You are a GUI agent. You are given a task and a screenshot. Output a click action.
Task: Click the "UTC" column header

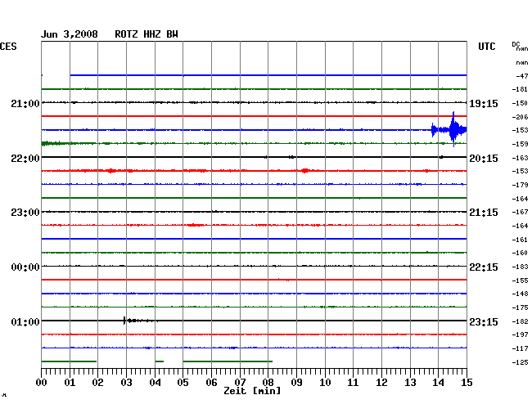(x=486, y=47)
